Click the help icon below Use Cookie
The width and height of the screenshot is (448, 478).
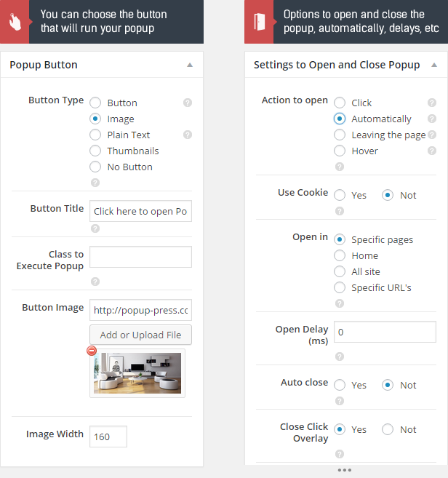pyautogui.click(x=340, y=211)
